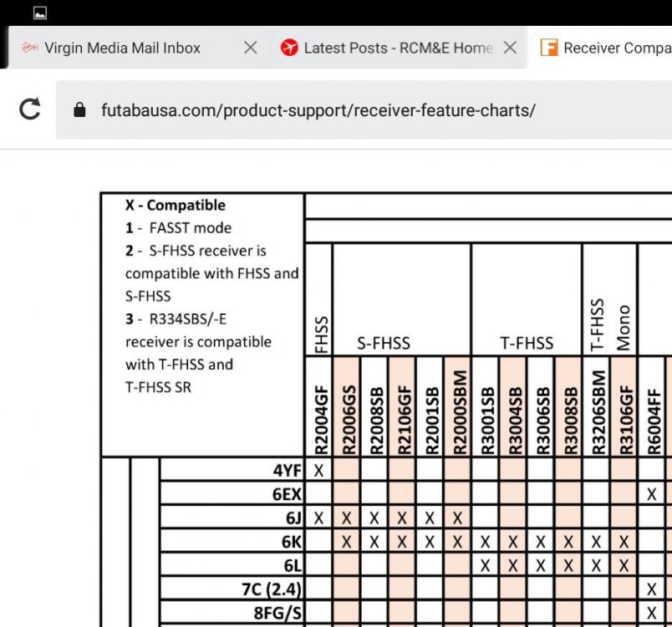Click the S-FHSS group header
Image resolution: width=672 pixels, height=627 pixels.
(x=384, y=344)
